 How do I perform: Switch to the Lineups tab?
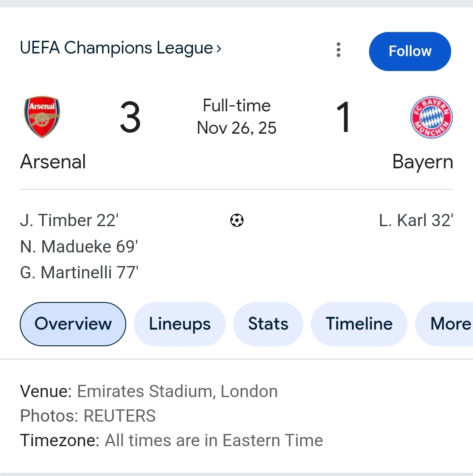click(180, 324)
